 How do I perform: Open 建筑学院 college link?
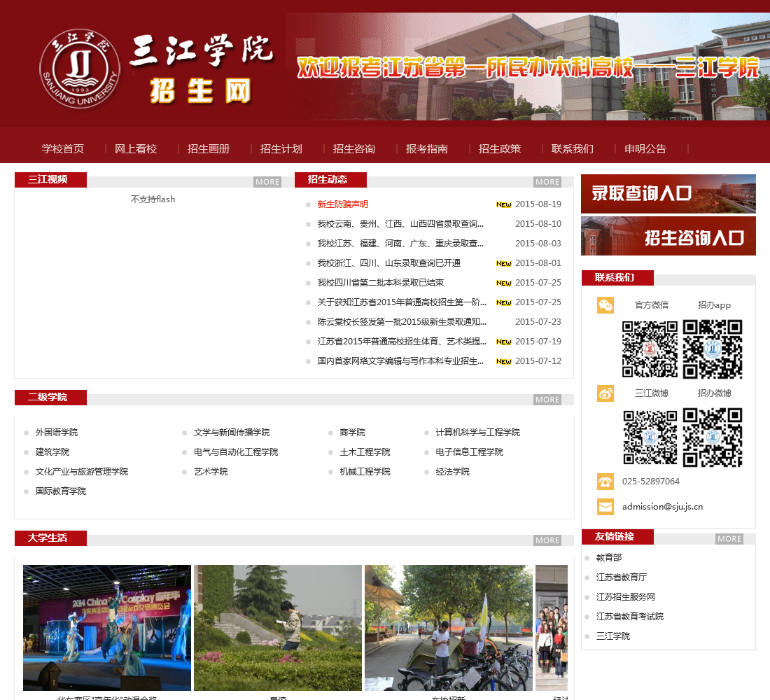pos(52,452)
